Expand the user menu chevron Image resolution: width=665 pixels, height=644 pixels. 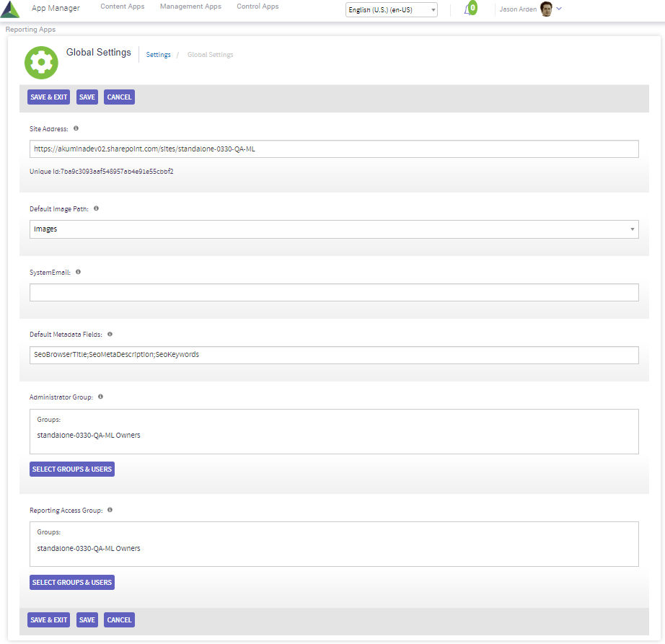tap(560, 9)
